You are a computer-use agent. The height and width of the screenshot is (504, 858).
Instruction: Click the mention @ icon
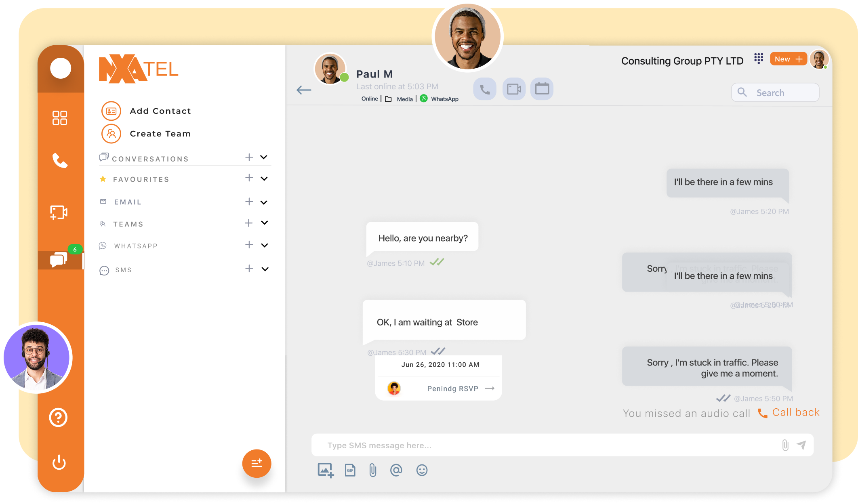pyautogui.click(x=396, y=470)
